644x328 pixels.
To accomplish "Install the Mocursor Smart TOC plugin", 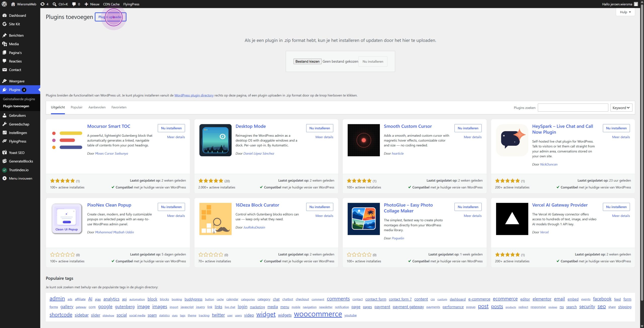I will click(x=171, y=128).
